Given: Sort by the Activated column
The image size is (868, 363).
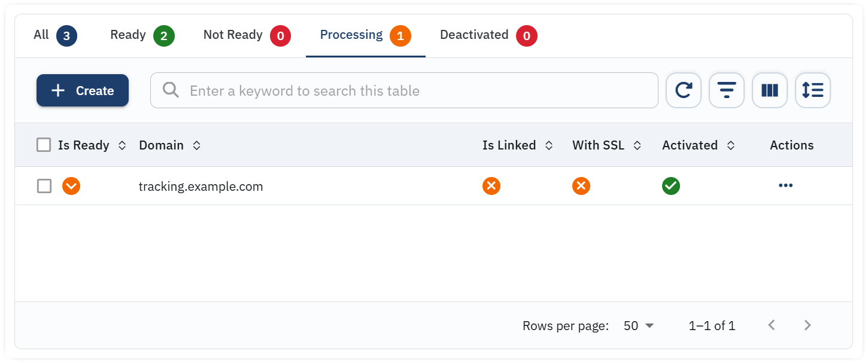Looking at the screenshot, I should coord(730,145).
